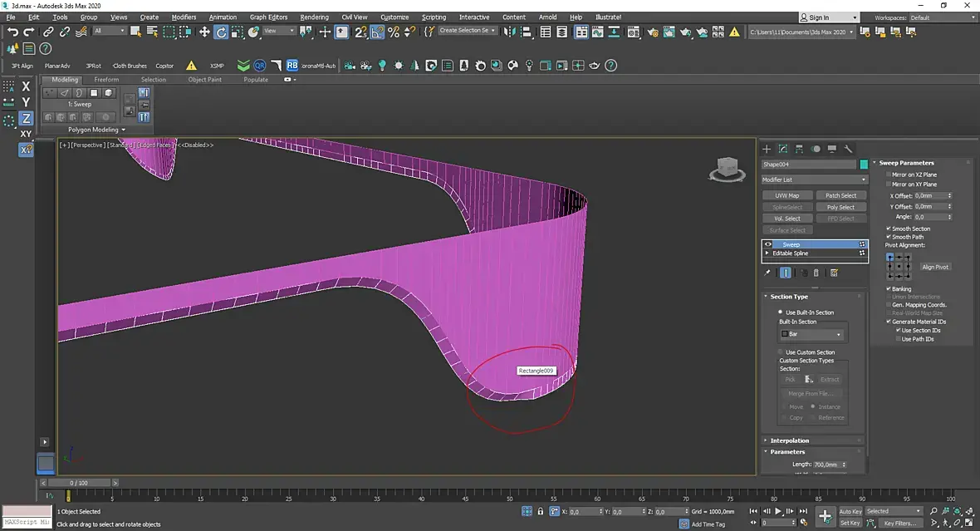Viewport: 980px width, 531px height.
Task: Uncheck the Smooth Section checkbox
Action: coord(889,229)
